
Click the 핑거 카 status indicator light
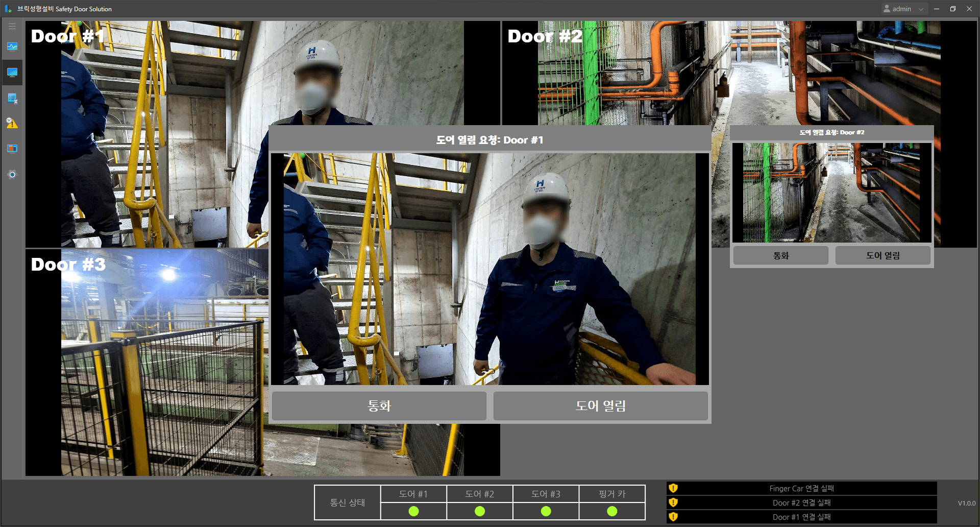point(611,511)
